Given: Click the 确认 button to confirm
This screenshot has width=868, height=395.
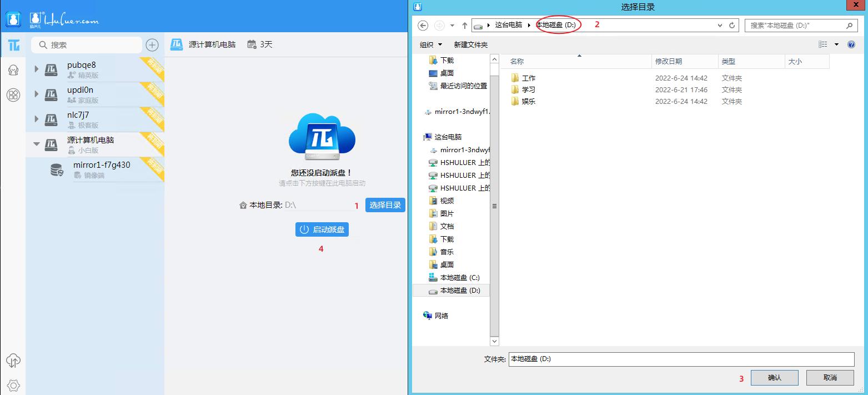Looking at the screenshot, I should click(x=774, y=377).
